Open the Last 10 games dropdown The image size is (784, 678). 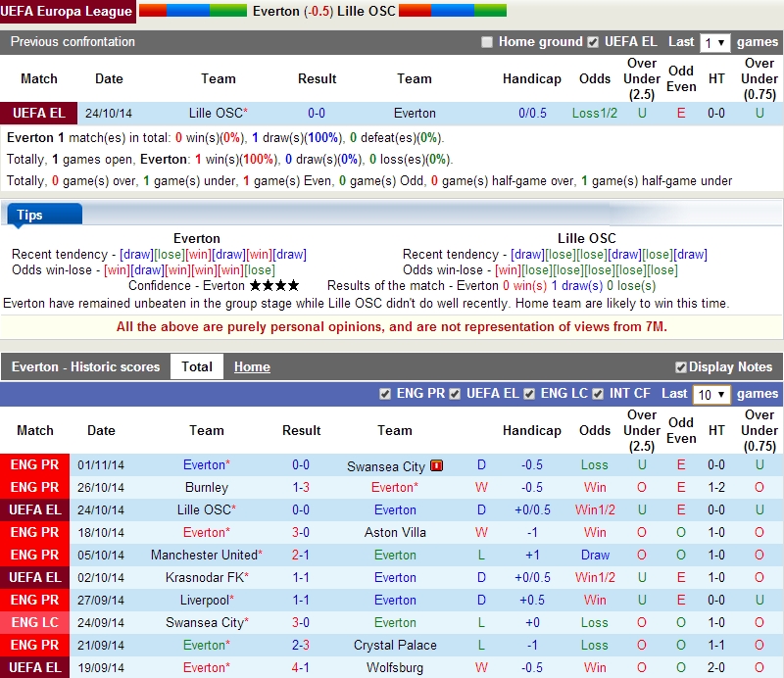(x=711, y=395)
